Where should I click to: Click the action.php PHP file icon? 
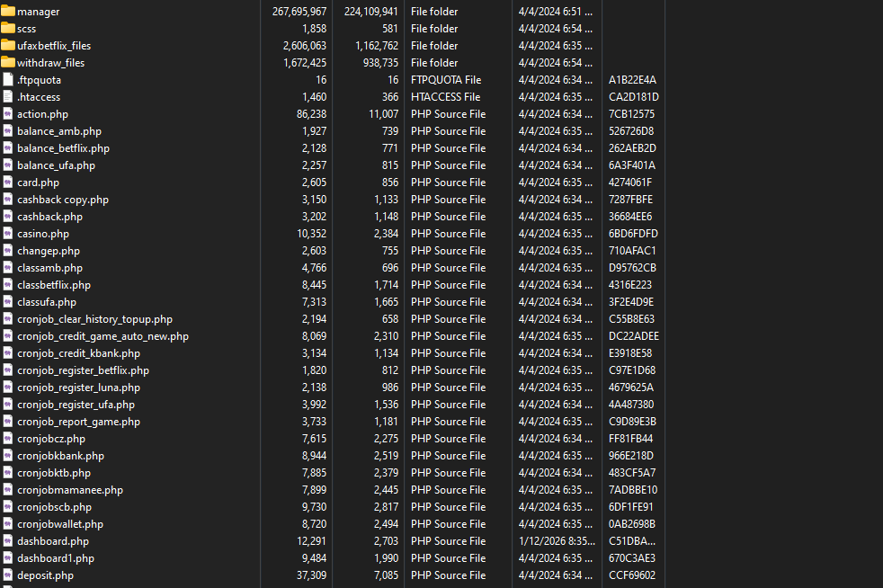[x=8, y=114]
